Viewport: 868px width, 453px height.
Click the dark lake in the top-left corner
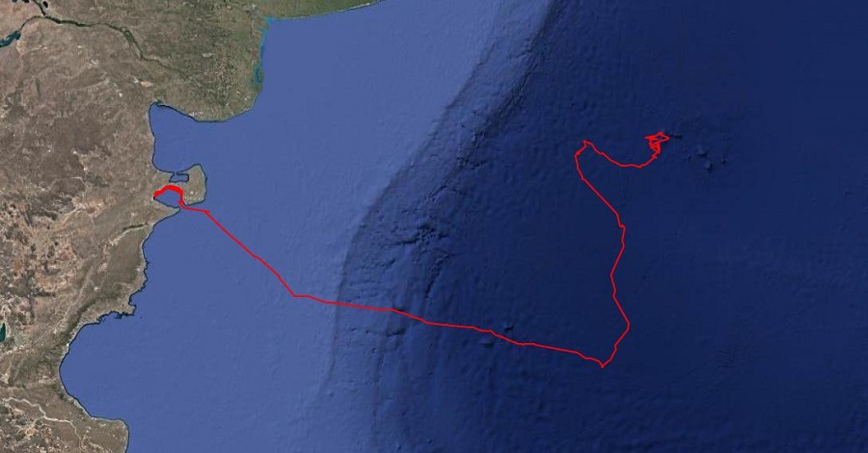[x=8, y=39]
